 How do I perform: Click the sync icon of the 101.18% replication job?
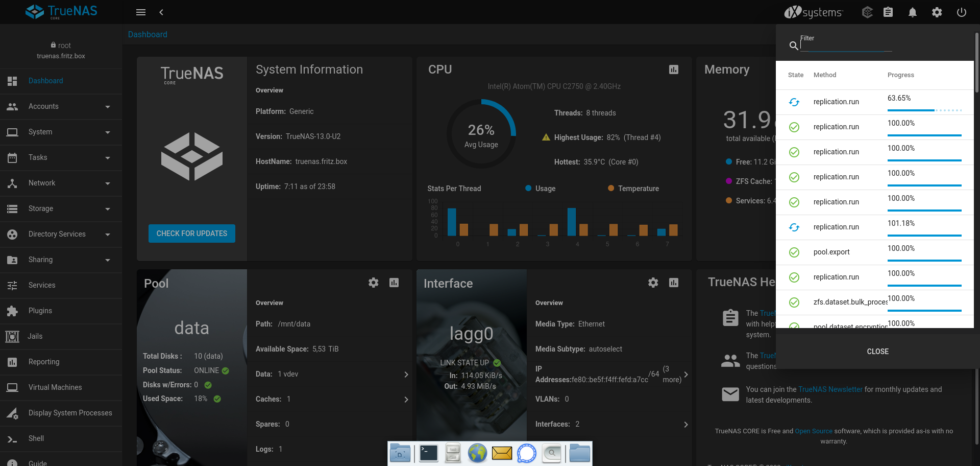pyautogui.click(x=794, y=227)
